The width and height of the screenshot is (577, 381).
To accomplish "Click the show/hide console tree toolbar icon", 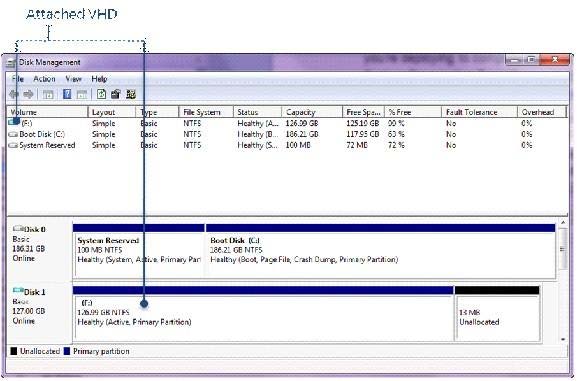I will click(48, 95).
